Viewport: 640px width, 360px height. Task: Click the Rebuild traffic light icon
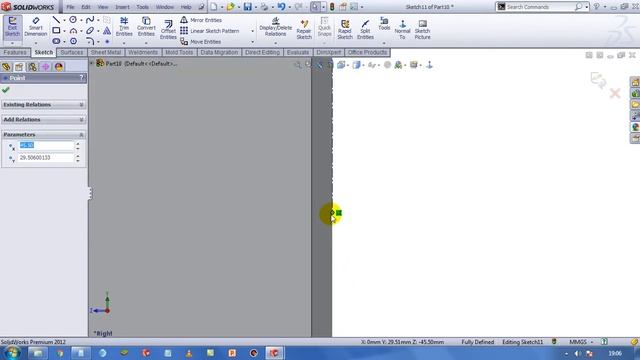332,7
